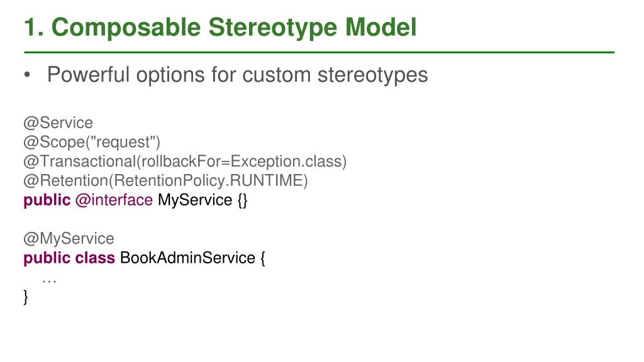Screen dimensions: 644x362
Task: Click the word Exception.class in the annotation
Action: pyautogui.click(x=289, y=162)
